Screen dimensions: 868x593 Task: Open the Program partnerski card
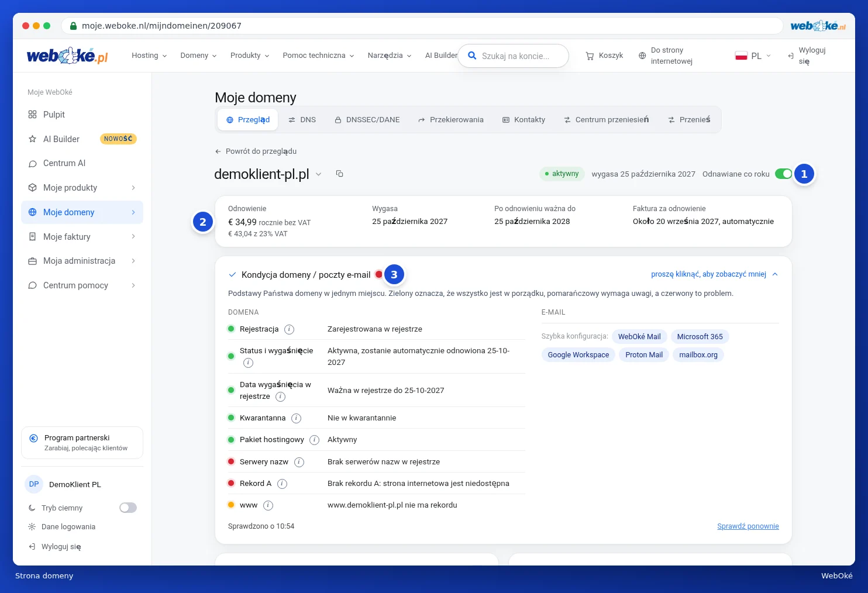(82, 443)
